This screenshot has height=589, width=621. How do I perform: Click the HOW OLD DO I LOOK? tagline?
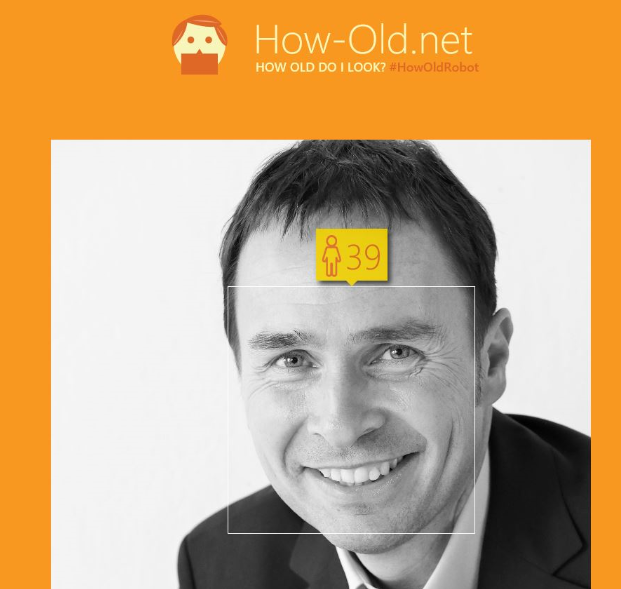click(x=320, y=67)
